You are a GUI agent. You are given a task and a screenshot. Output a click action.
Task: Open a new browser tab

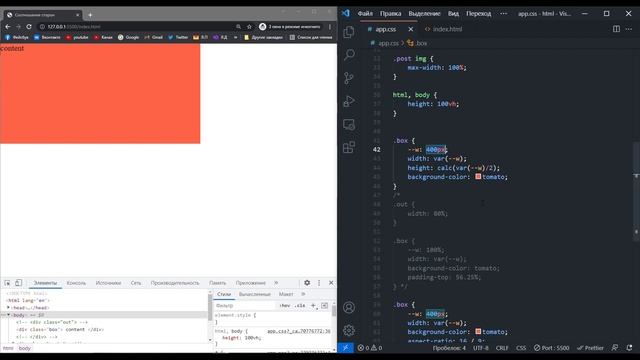(90, 15)
